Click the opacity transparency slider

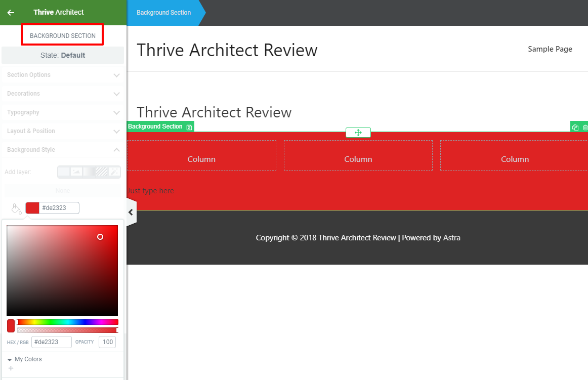coord(67,330)
